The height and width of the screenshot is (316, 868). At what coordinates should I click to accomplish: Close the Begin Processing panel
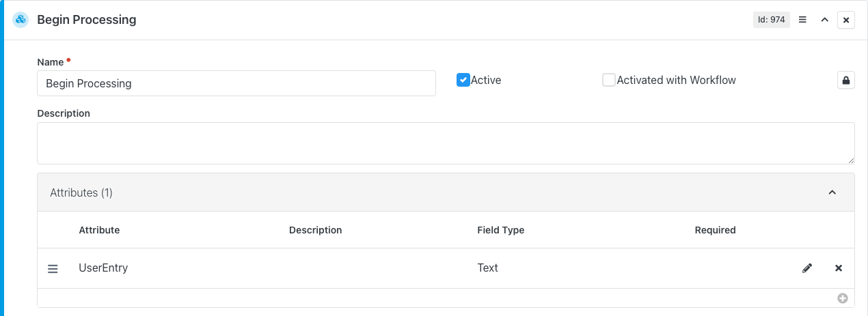coord(846,20)
